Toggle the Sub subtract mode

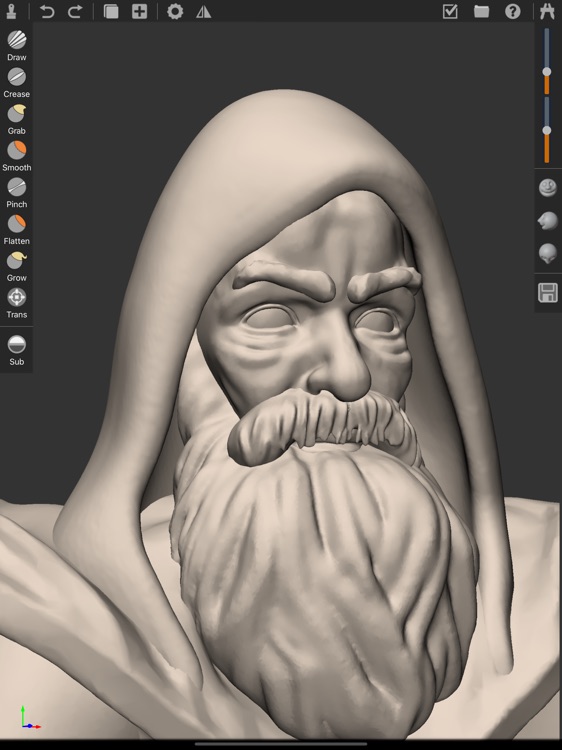[x=16, y=350]
